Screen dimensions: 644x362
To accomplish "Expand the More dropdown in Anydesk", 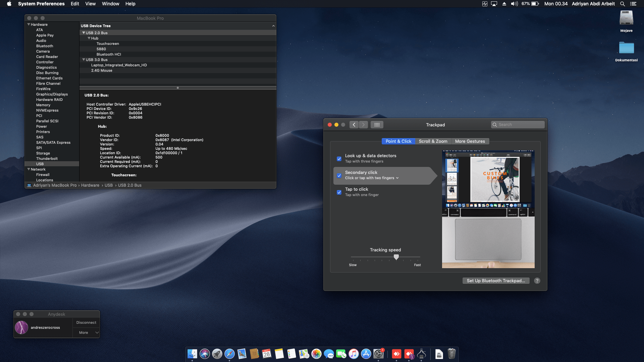I will point(87,333).
